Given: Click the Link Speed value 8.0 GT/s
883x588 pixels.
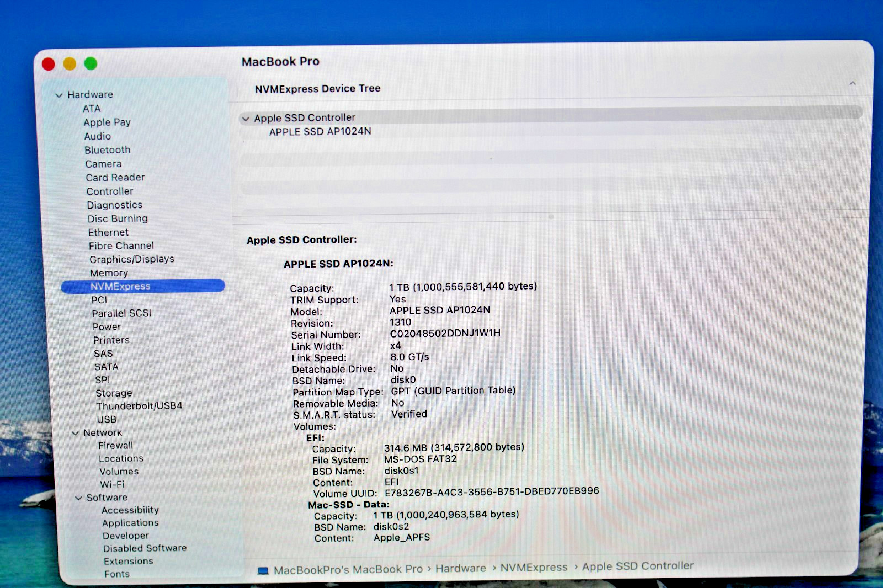Looking at the screenshot, I should 410,357.
